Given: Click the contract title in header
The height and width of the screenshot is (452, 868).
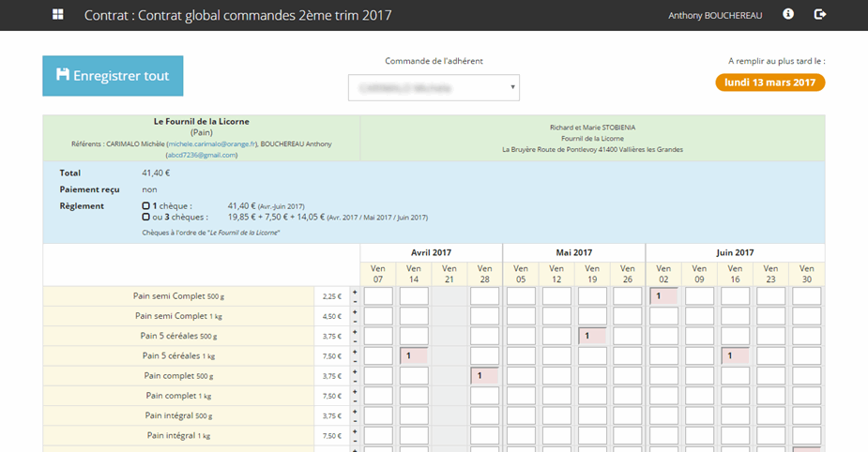Looking at the screenshot, I should click(x=237, y=15).
